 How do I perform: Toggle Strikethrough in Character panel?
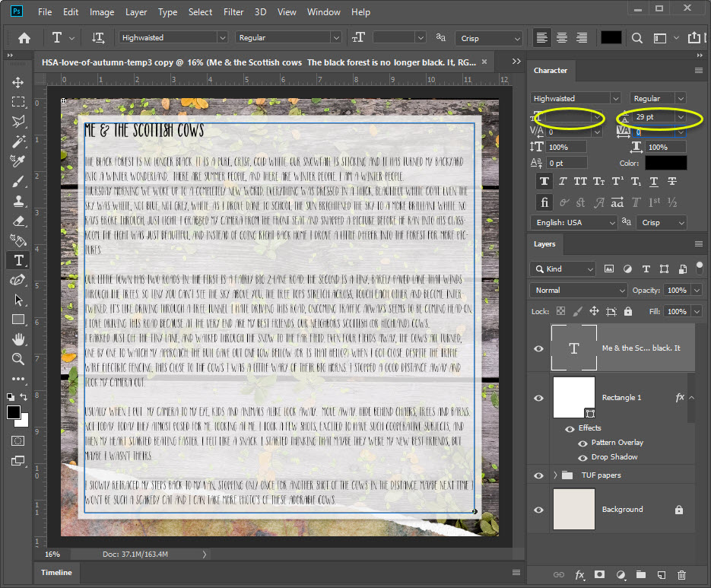[672, 182]
